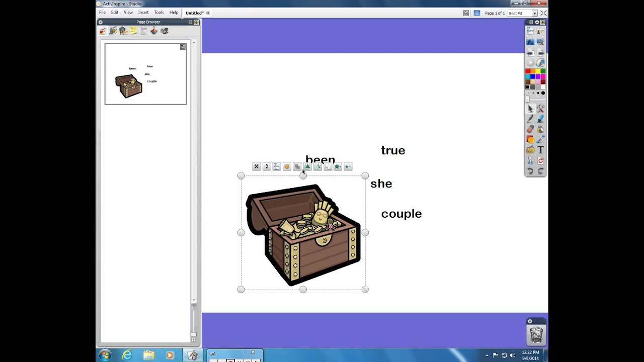Click the Clear tool spray bottle
The image size is (644, 362).
(x=530, y=161)
